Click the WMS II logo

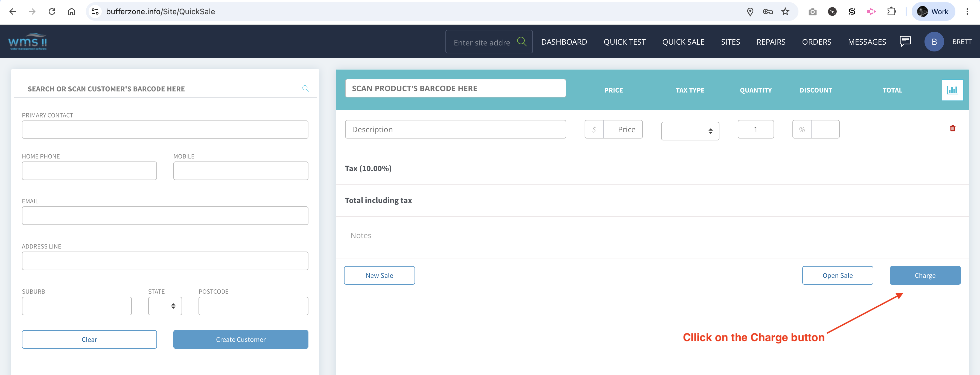(x=27, y=42)
